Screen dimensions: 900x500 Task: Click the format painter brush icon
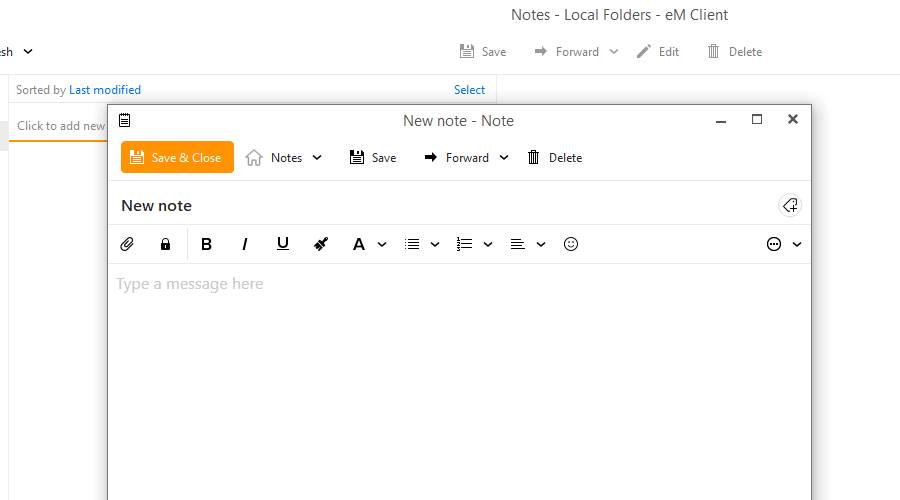pyautogui.click(x=321, y=245)
